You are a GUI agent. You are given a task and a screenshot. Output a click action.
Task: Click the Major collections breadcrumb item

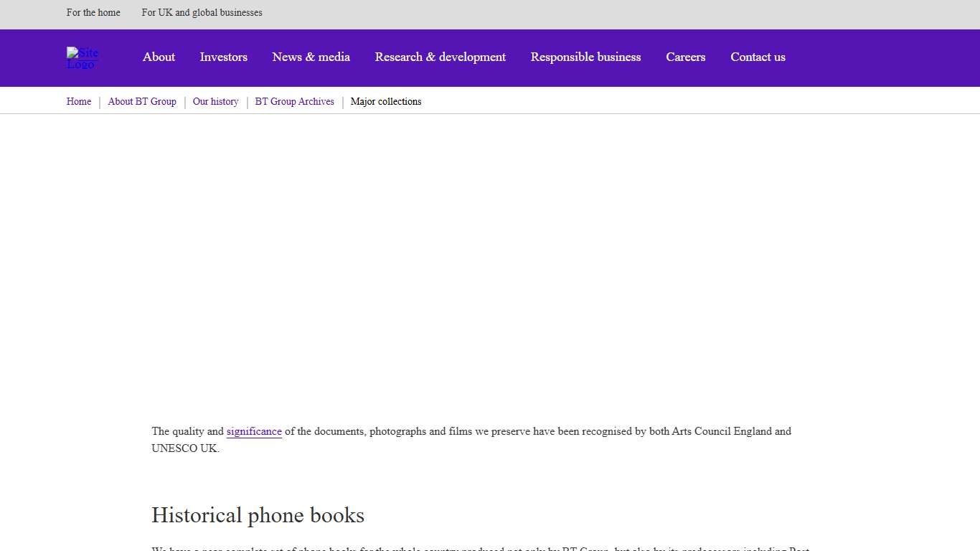point(386,101)
